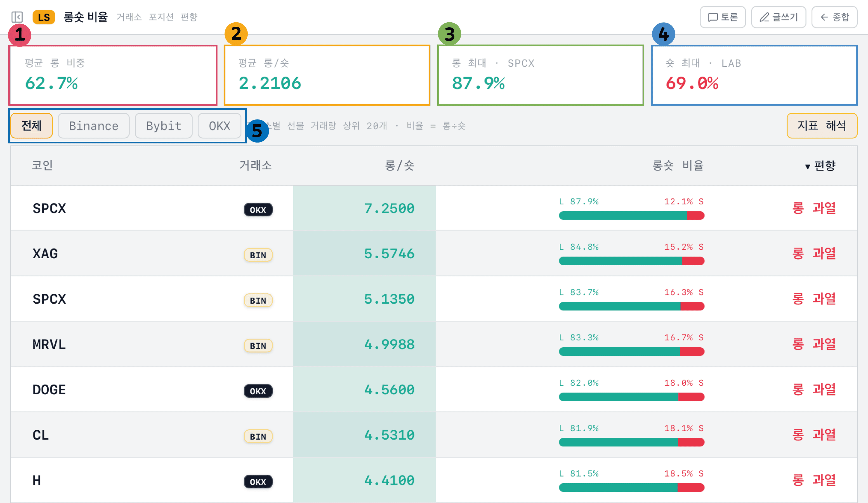The height and width of the screenshot is (503, 868).
Task: Click the 숏 최대 LAB 69.0% card
Action: (x=754, y=75)
